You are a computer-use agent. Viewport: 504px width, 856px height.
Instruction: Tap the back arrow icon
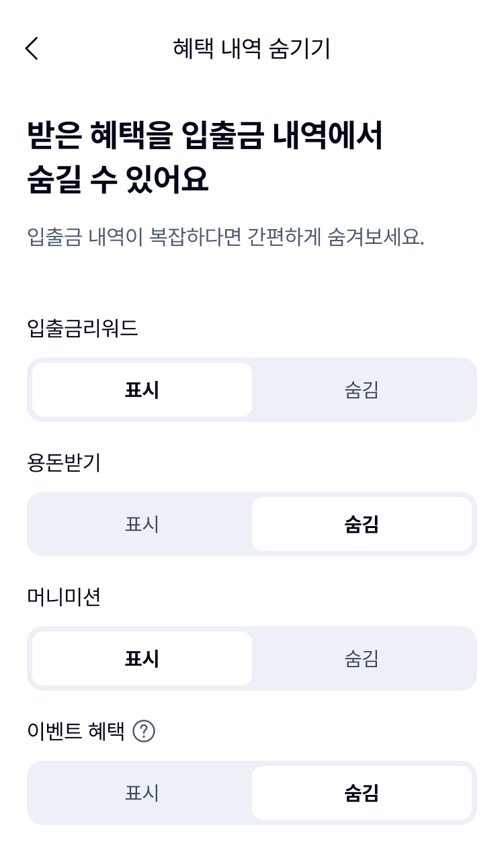pyautogui.click(x=32, y=48)
